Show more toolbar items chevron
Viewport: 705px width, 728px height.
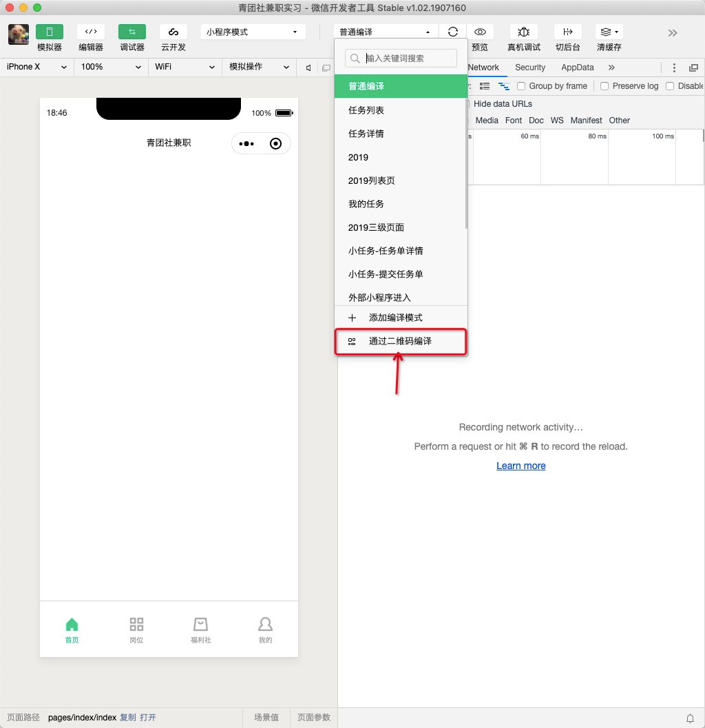click(x=673, y=32)
